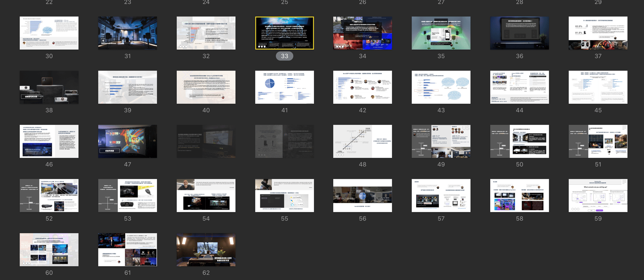The width and height of the screenshot is (644, 280).
Task: Select slide 35 thumbnail with green speaker setup
Action: (441, 33)
